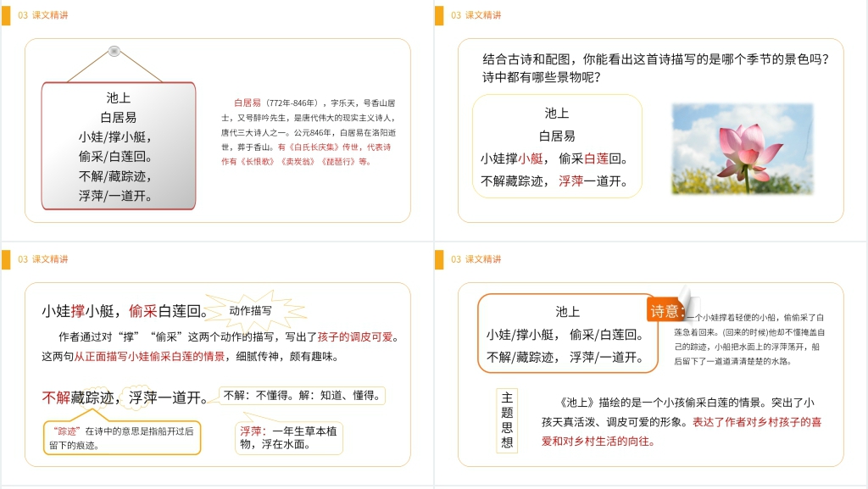The width and height of the screenshot is (868, 489).
Task: Click the pushpin atop the hanging poem board
Action: tap(114, 51)
